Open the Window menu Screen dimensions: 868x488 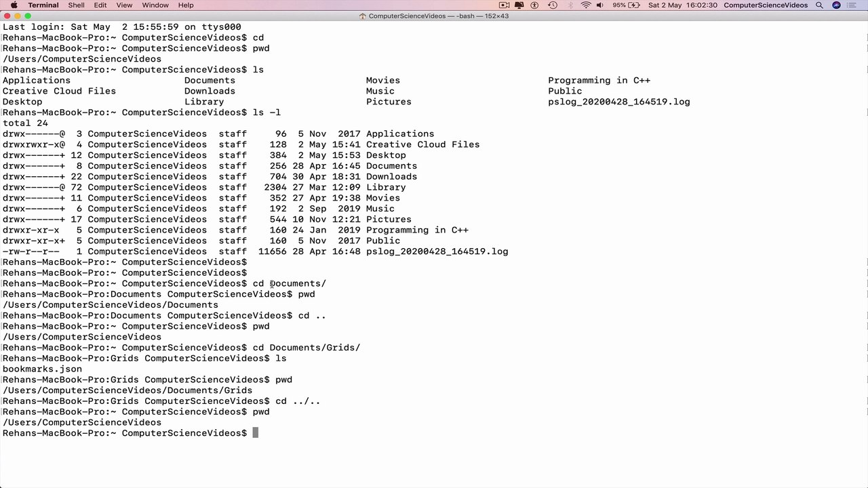click(x=155, y=5)
